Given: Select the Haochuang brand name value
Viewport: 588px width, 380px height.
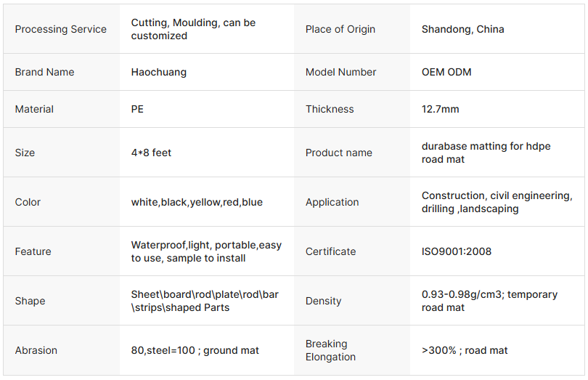Looking at the screenshot, I should pos(159,72).
